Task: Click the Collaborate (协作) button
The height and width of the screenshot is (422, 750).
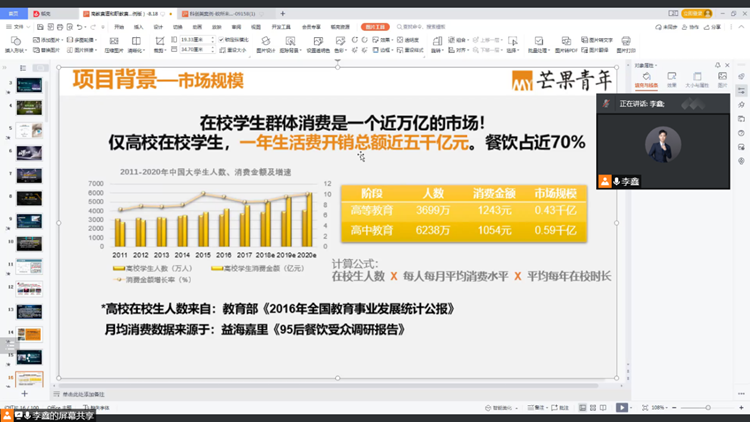Action: click(691, 27)
